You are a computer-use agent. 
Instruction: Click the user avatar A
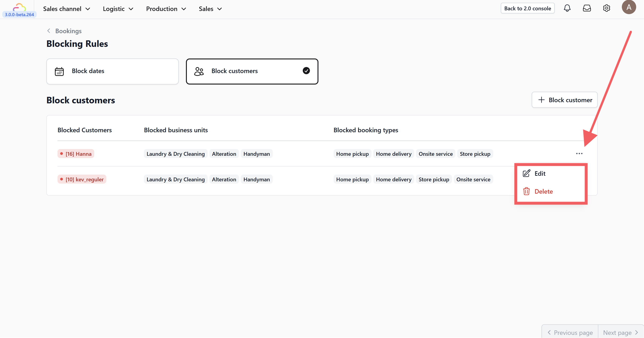629,7
